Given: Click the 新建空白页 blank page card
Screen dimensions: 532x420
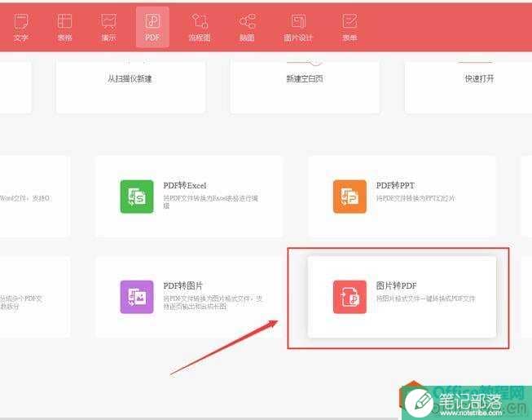Looking at the screenshot, I should pyautogui.click(x=305, y=86).
